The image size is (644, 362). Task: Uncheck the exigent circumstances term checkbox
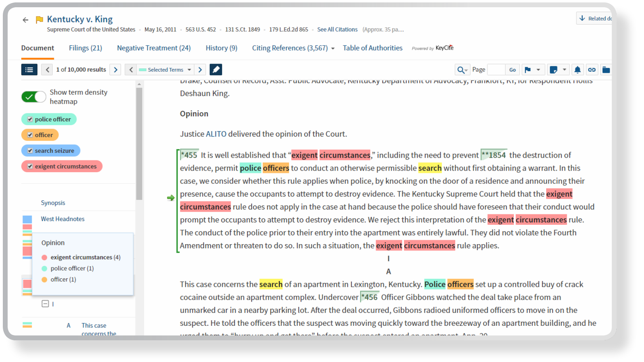(x=30, y=167)
